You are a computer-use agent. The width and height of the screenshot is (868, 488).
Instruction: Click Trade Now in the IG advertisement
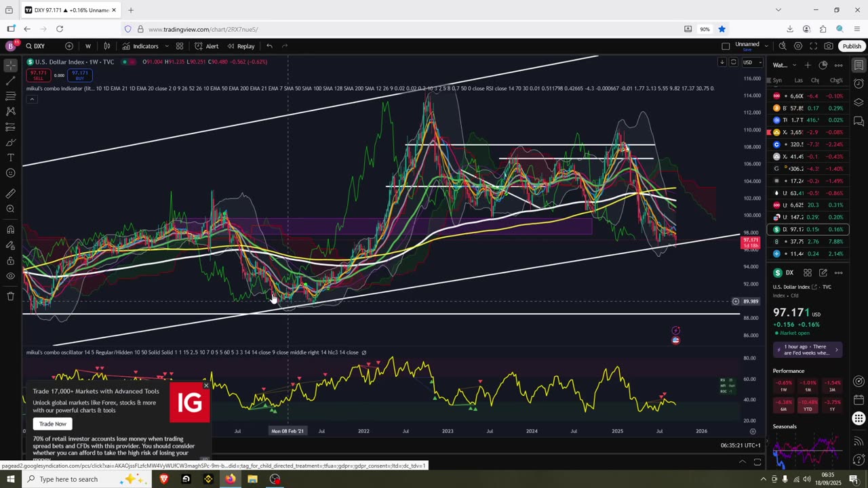pyautogui.click(x=52, y=424)
